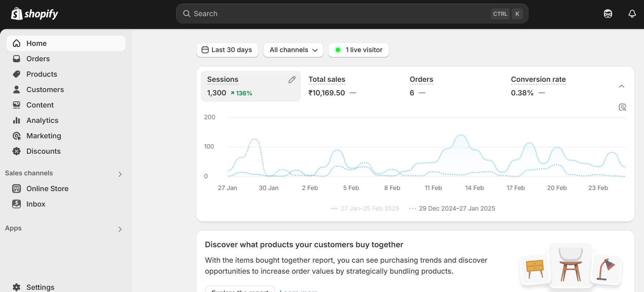The height and width of the screenshot is (292, 644).
Task: Open the All channels dropdown
Action: pos(293,50)
